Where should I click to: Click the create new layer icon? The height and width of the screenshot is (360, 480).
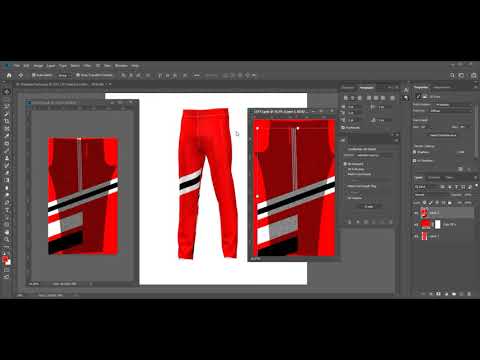tap(462, 294)
